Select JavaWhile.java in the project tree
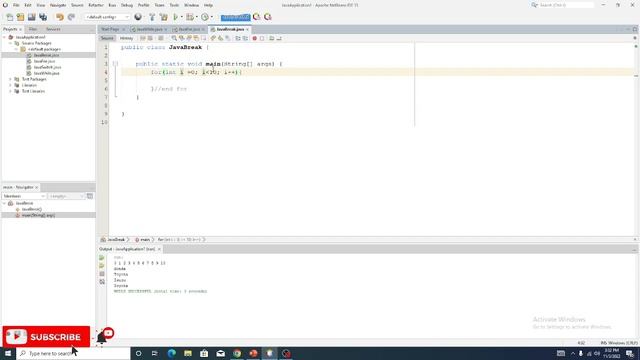640x360 pixels. (x=47, y=73)
